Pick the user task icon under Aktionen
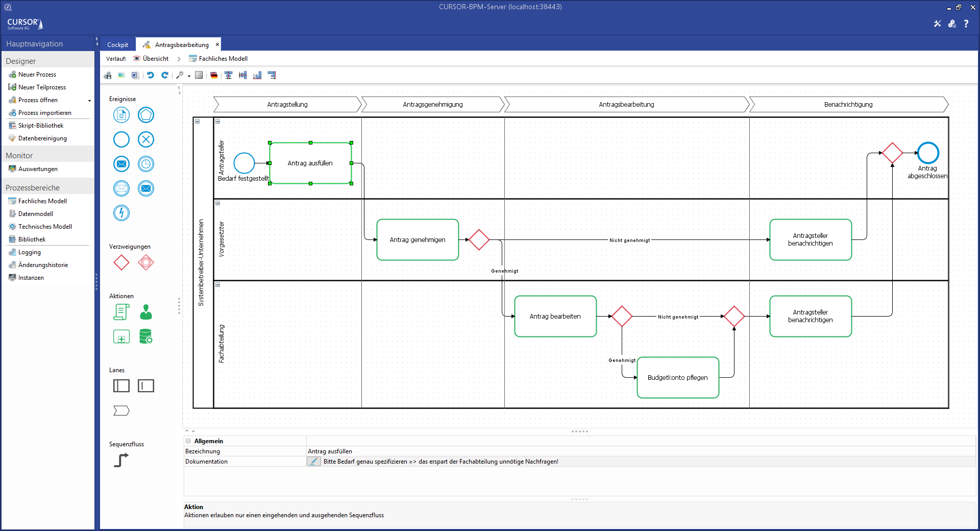 click(x=146, y=312)
